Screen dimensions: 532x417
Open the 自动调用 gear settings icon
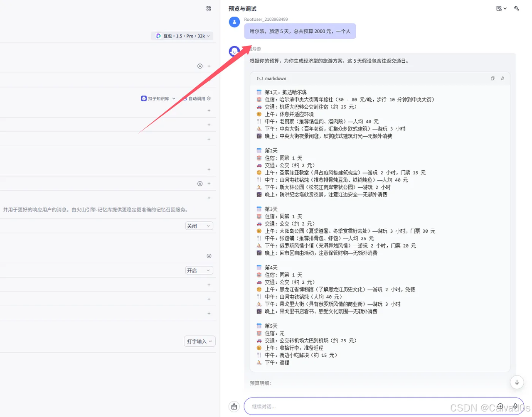click(209, 98)
